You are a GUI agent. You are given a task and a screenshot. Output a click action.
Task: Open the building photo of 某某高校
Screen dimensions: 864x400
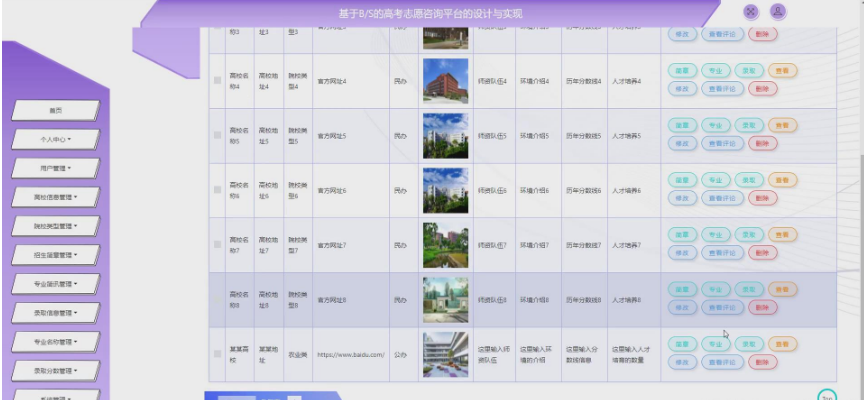[445, 354]
